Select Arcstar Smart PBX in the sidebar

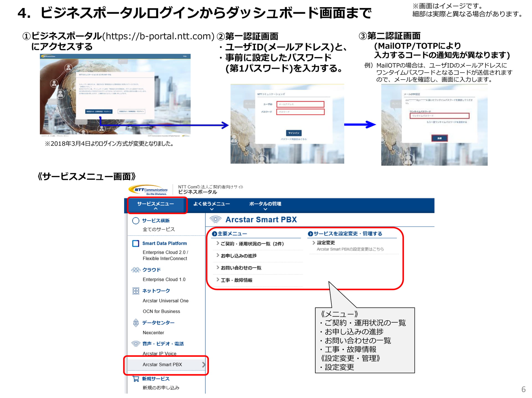(166, 364)
